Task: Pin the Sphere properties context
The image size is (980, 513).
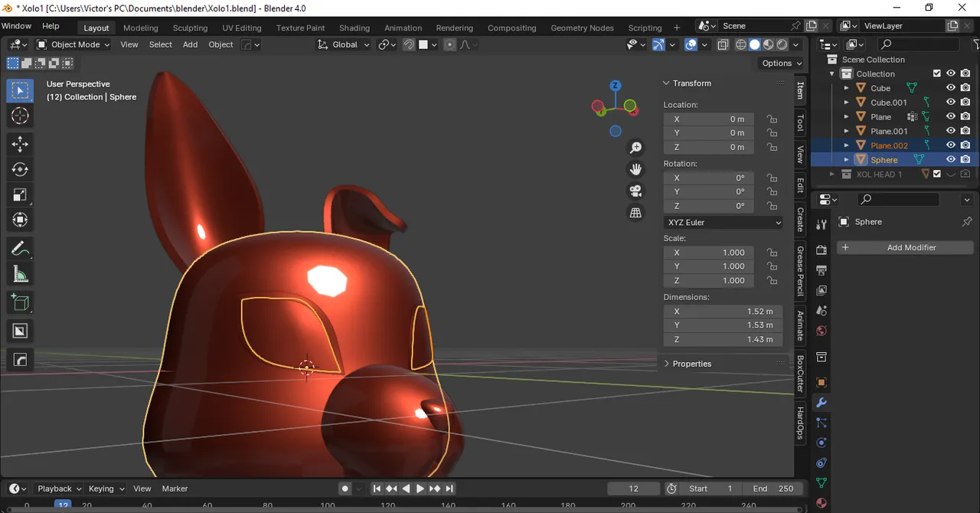Action: [966, 222]
